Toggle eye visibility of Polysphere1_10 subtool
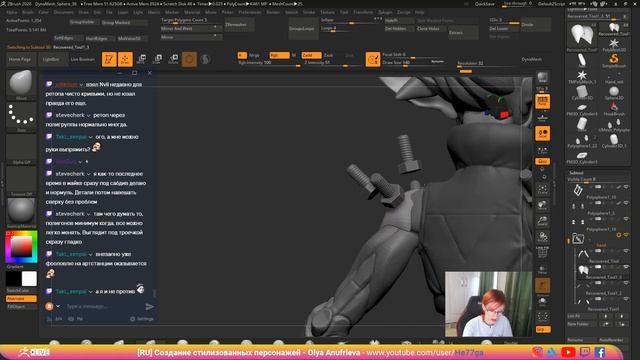This screenshot has height=360, width=640. pyautogui.click(x=626, y=187)
